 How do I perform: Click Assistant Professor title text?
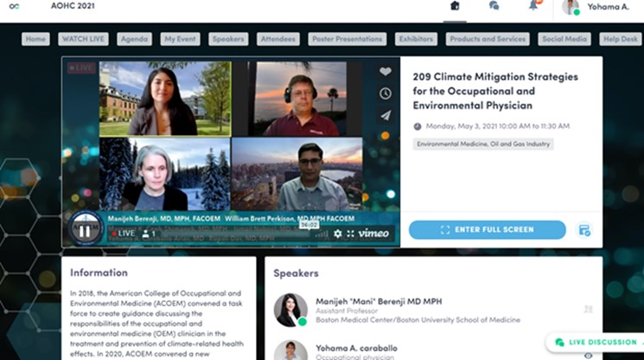coord(347,311)
